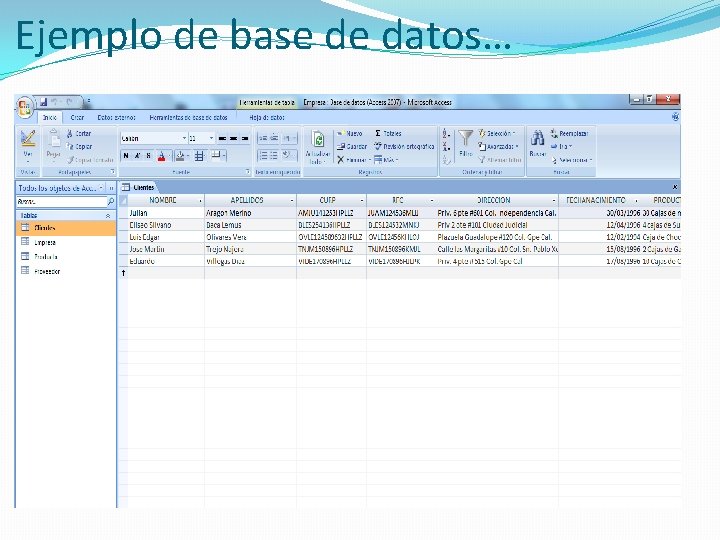This screenshot has height=540, width=720.
Task: Open the Avanzadas filter dropdown
Action: click(x=498, y=146)
